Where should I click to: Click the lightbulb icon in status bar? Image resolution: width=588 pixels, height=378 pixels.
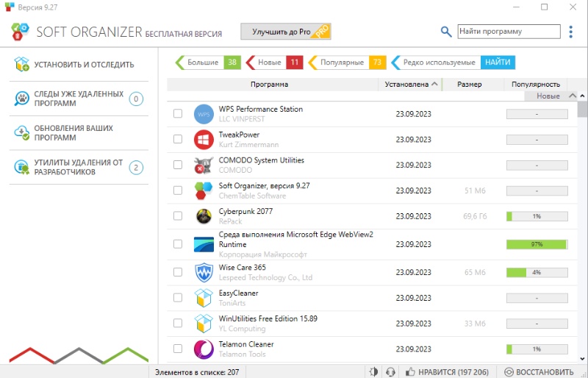tap(373, 371)
